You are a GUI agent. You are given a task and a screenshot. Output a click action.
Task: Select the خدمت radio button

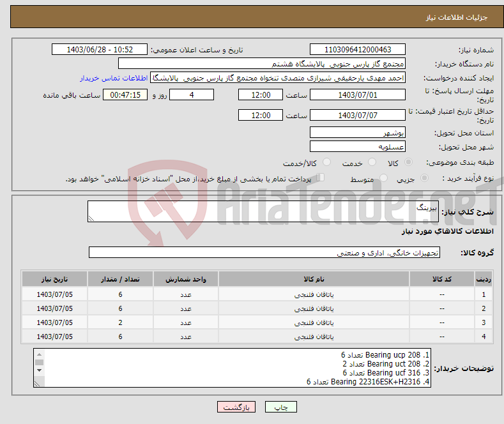[x=372, y=162]
